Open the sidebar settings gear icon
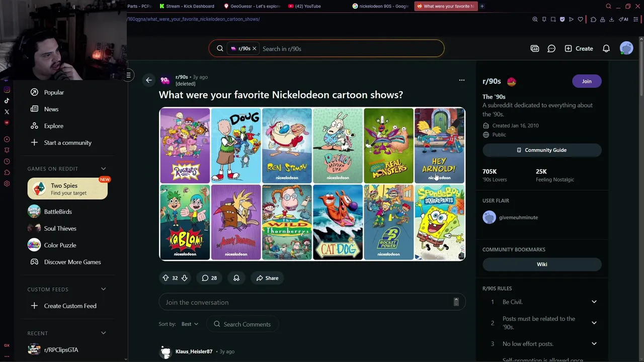 point(7,184)
